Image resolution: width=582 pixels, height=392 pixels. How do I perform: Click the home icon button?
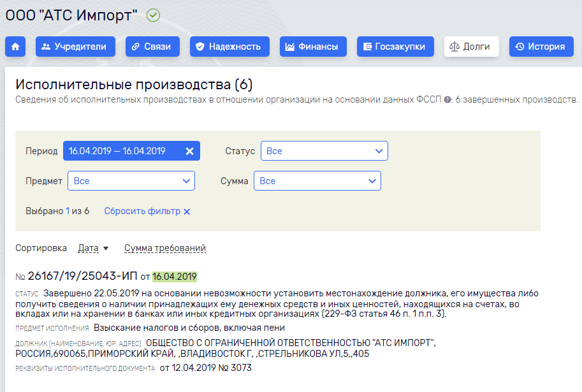pos(15,47)
